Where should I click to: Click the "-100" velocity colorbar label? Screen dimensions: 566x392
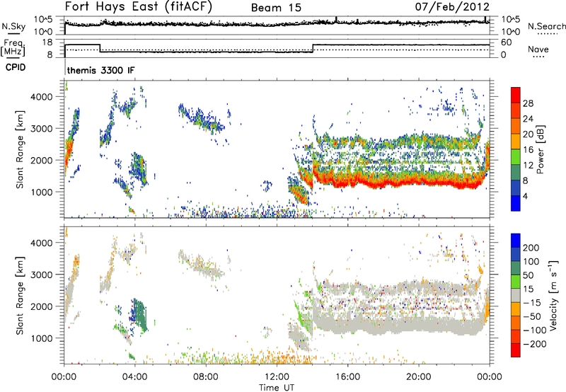(x=534, y=330)
